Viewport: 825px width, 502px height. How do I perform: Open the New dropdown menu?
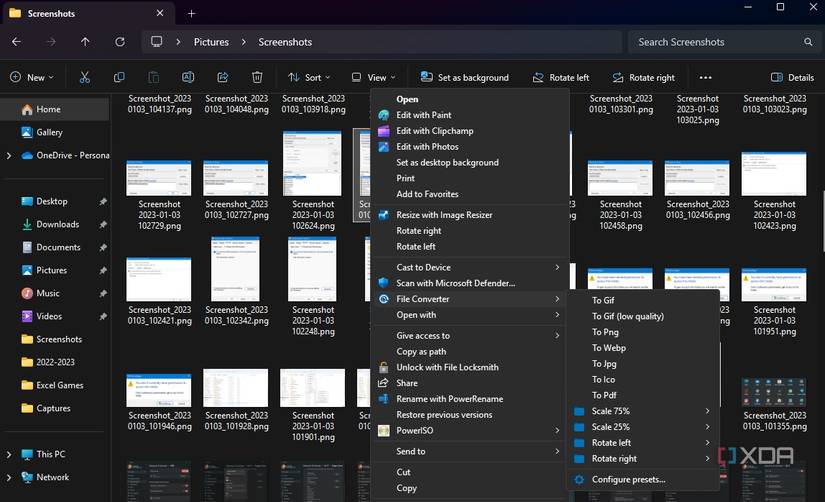pos(32,77)
